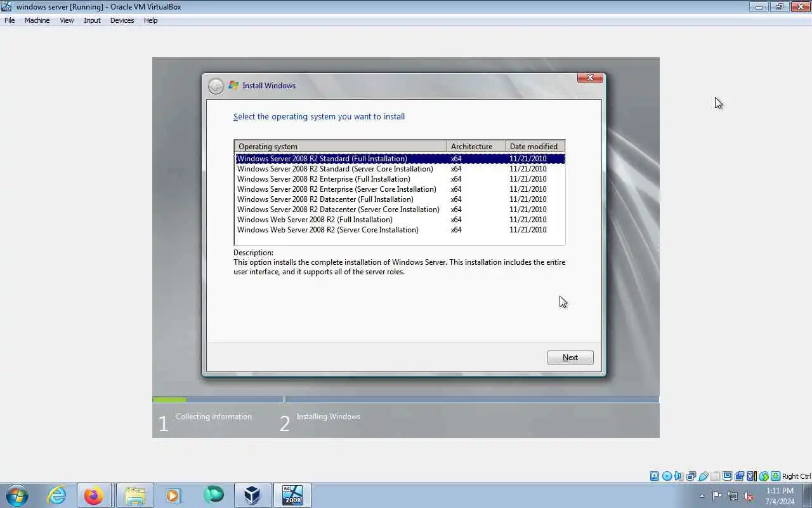812x508 pixels.
Task: Click the keyboard capture green arrow indicator
Action: pyautogui.click(x=775, y=476)
